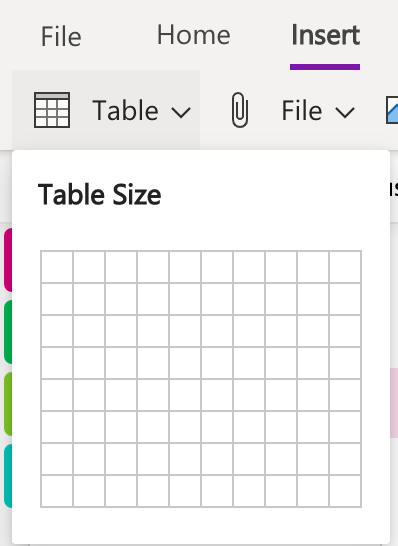
Task: Select the lime green section tab
Action: pos(8,404)
